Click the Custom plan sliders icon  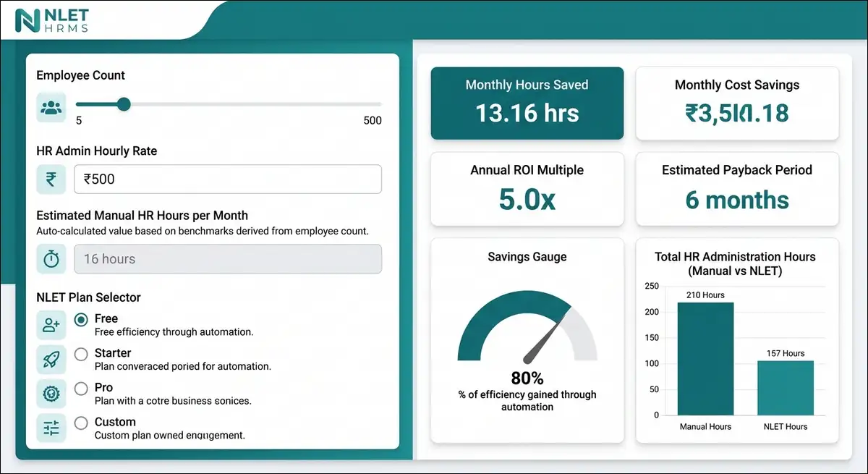[51, 428]
